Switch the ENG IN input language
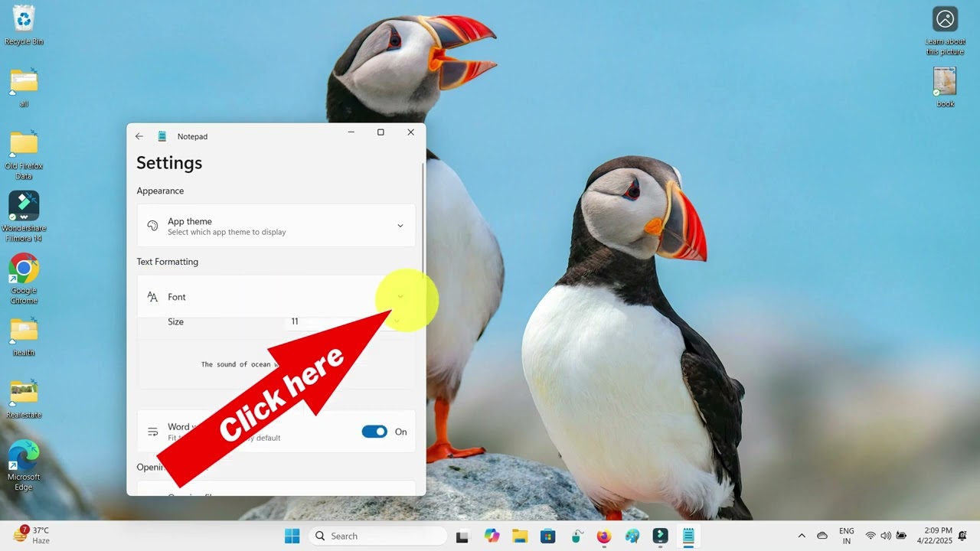The width and height of the screenshot is (980, 551). (847, 536)
